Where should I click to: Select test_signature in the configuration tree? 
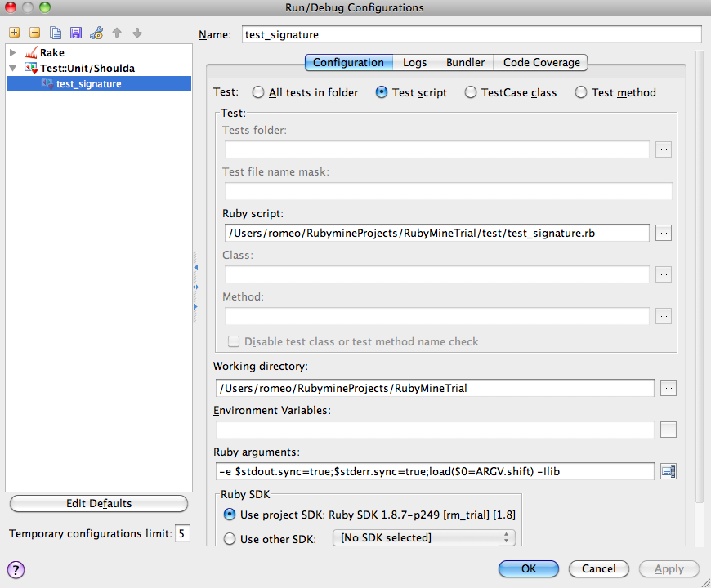point(99,83)
